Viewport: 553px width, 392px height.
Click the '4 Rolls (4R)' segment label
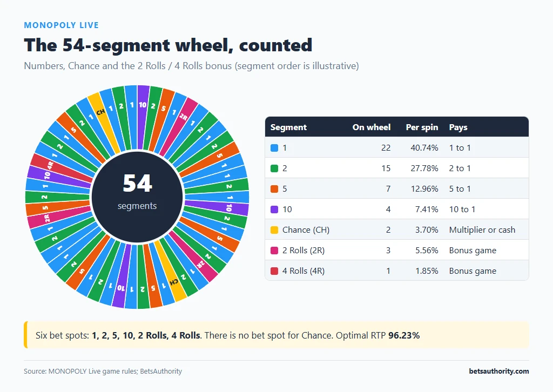304,271
